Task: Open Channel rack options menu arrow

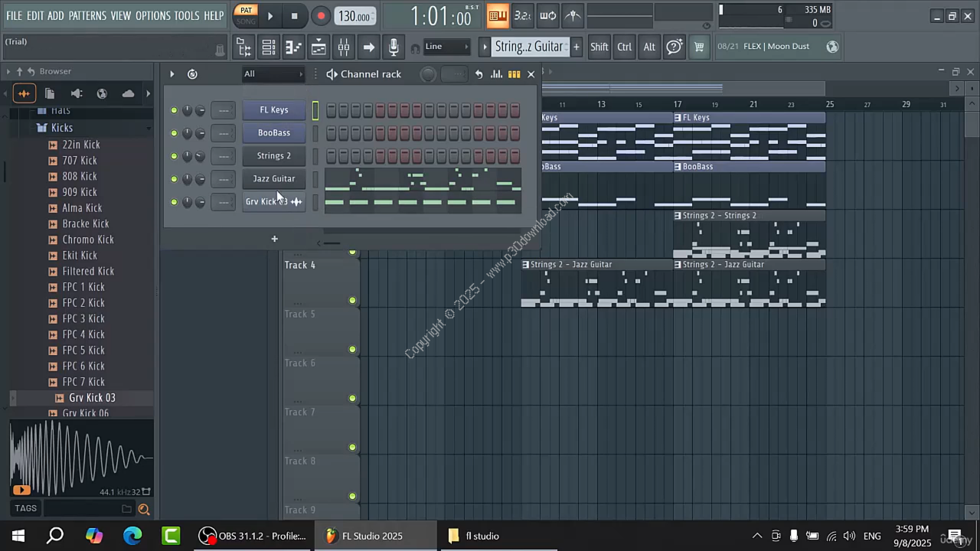Action: pos(171,74)
